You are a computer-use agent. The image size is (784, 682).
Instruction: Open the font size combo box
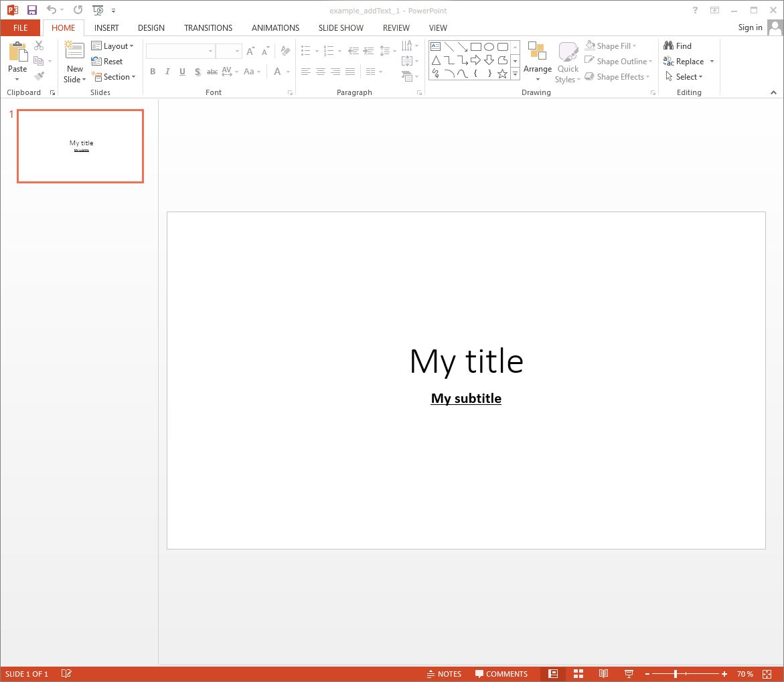(229, 50)
